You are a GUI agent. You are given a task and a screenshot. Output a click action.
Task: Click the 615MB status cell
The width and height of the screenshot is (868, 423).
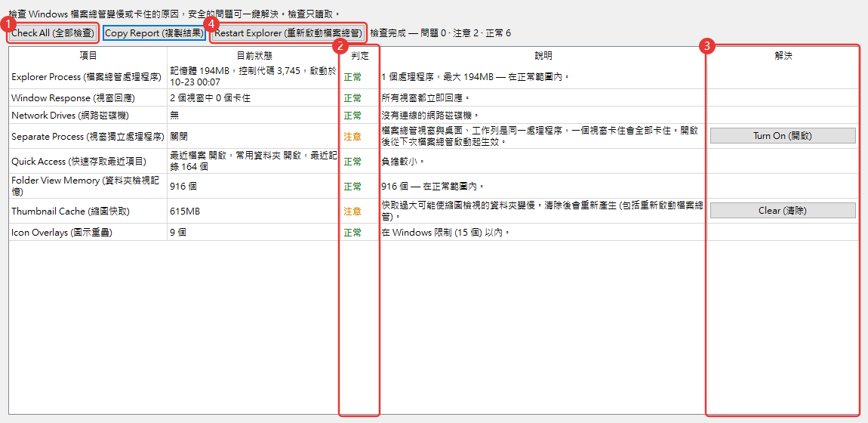pyautogui.click(x=254, y=211)
